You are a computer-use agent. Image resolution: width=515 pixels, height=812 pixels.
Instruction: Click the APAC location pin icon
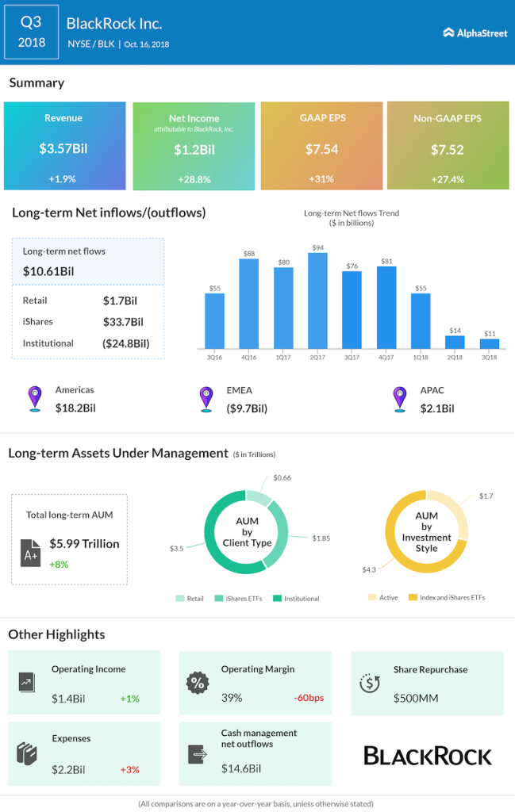[x=399, y=400]
